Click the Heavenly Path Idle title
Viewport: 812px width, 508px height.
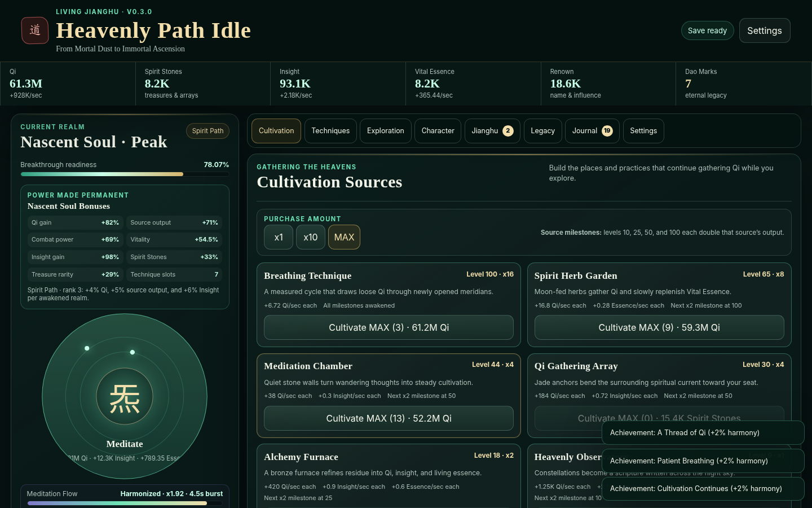click(153, 30)
